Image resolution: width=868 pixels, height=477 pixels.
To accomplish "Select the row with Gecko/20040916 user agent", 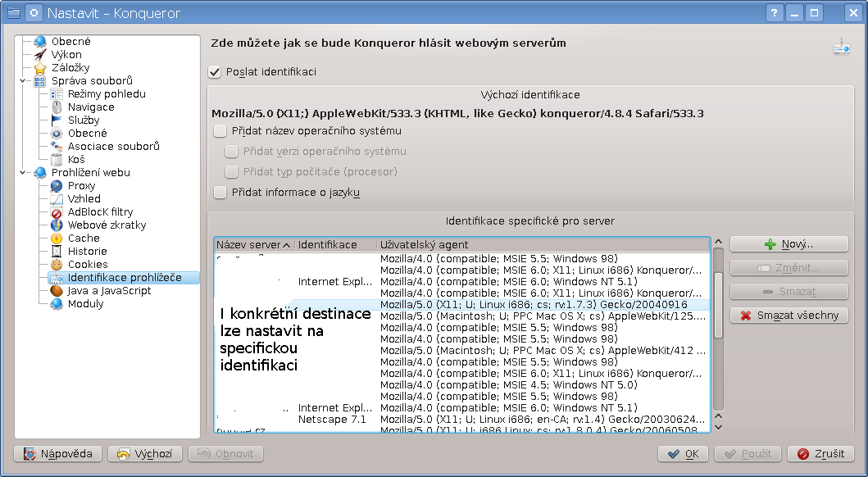I will [x=461, y=305].
